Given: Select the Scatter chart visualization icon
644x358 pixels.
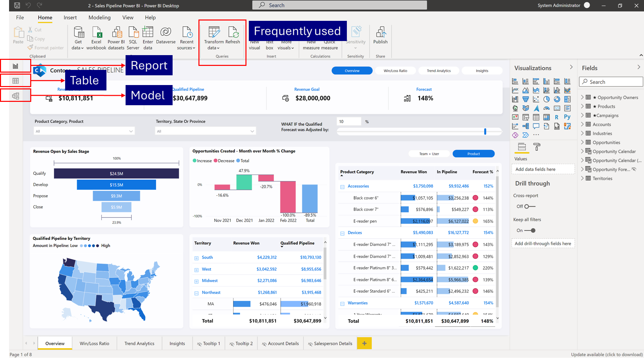Looking at the screenshot, I should [536, 99].
